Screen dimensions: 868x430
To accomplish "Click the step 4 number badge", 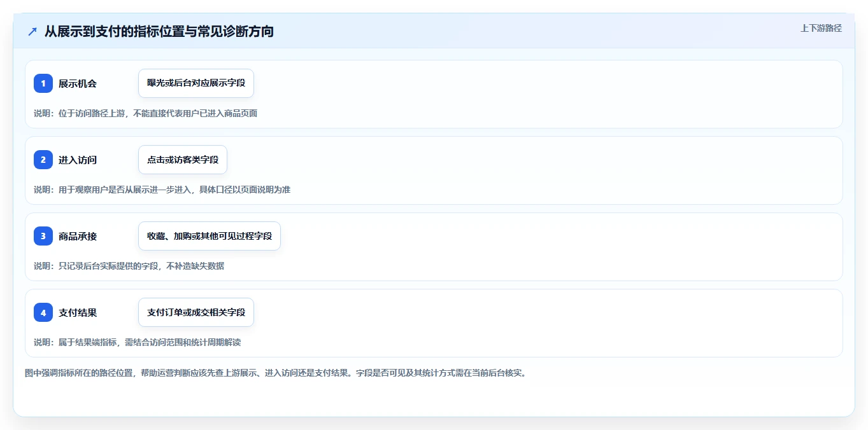I will point(43,312).
